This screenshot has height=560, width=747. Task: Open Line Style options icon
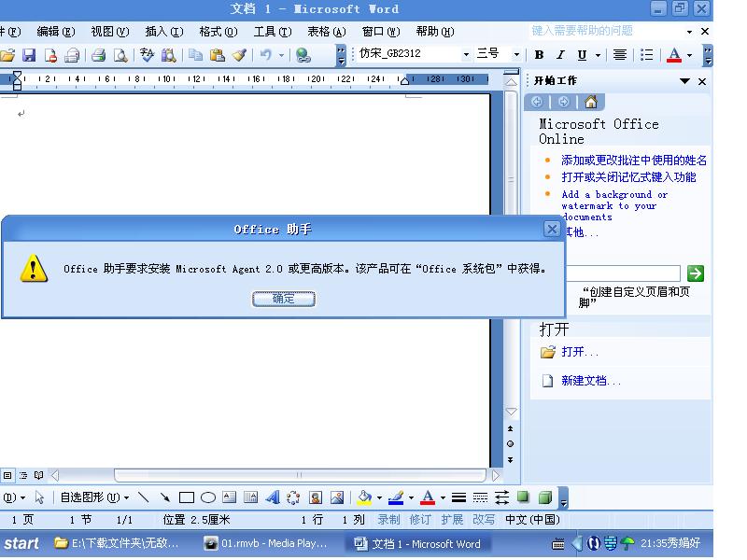coord(458,497)
